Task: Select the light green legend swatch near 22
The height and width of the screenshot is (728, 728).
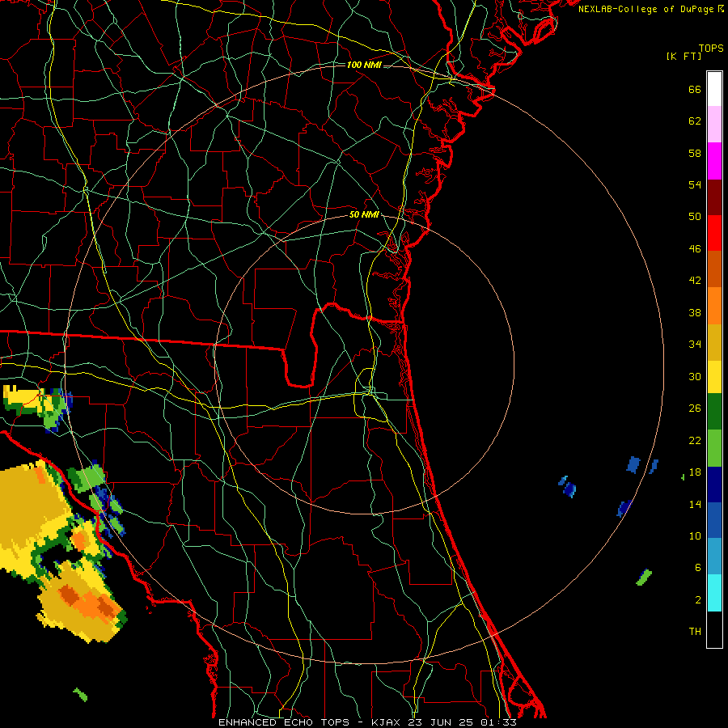Action: pyautogui.click(x=714, y=448)
